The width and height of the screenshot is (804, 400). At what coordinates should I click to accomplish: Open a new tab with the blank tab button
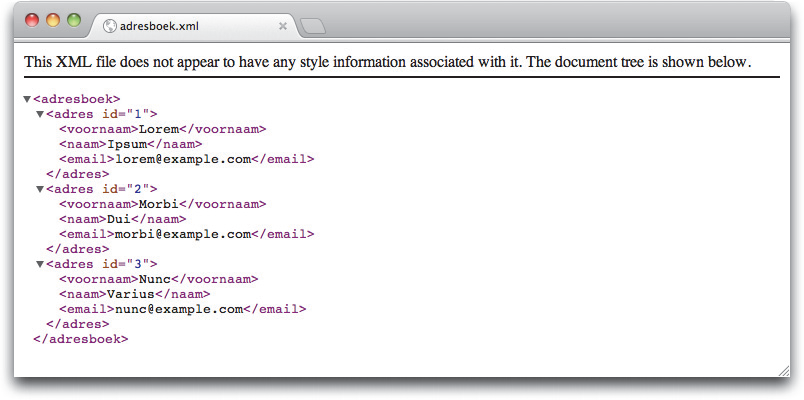312,26
